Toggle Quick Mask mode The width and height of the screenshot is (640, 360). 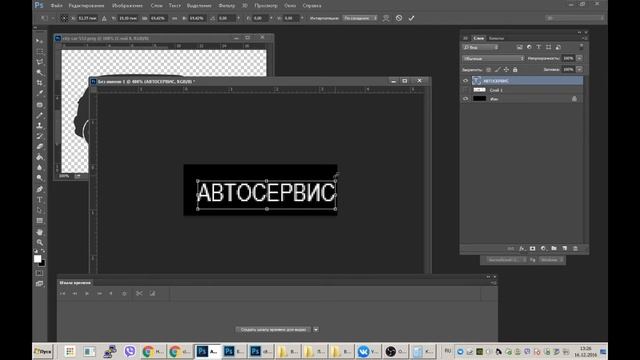click(40, 273)
